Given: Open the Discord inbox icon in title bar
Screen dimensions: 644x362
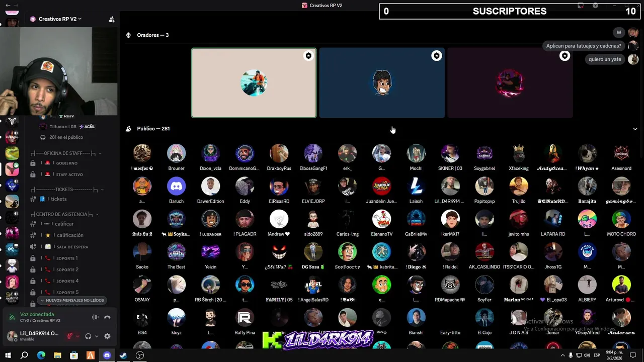Looking at the screenshot, I should (581, 6).
